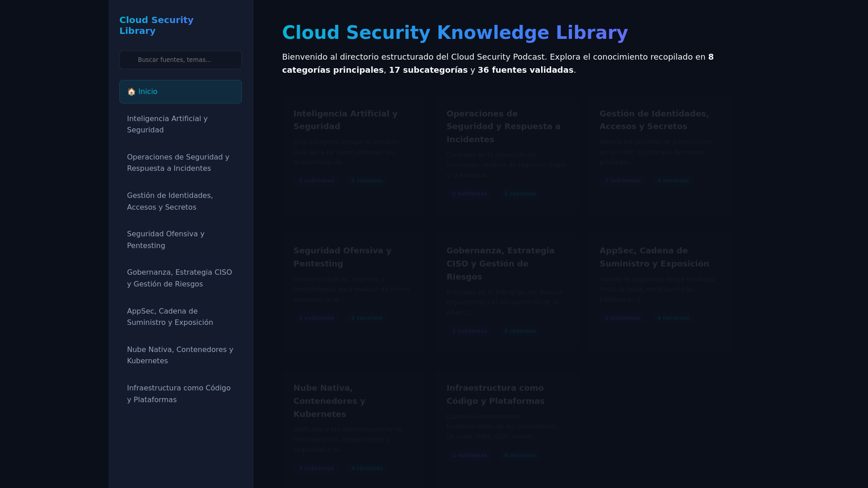This screenshot has height=488, width=868.
Task: Open Nube Nativa, Contenedores y Kubernetes card
Action: 354,429
